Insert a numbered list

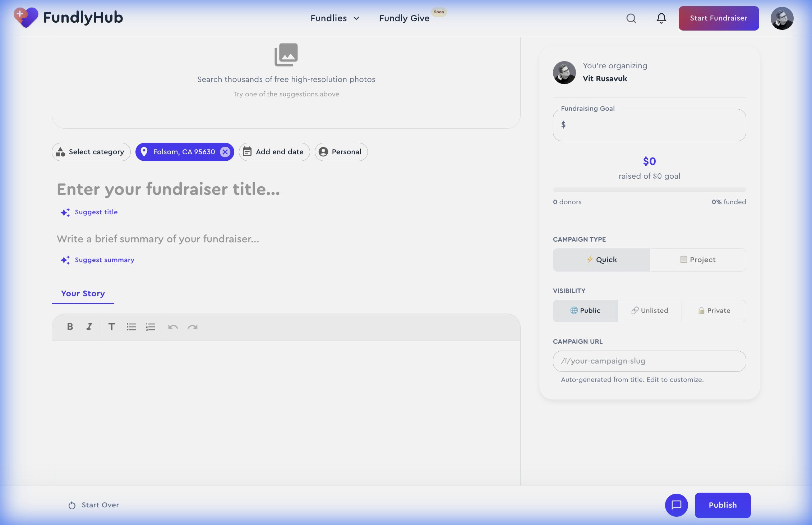click(151, 327)
